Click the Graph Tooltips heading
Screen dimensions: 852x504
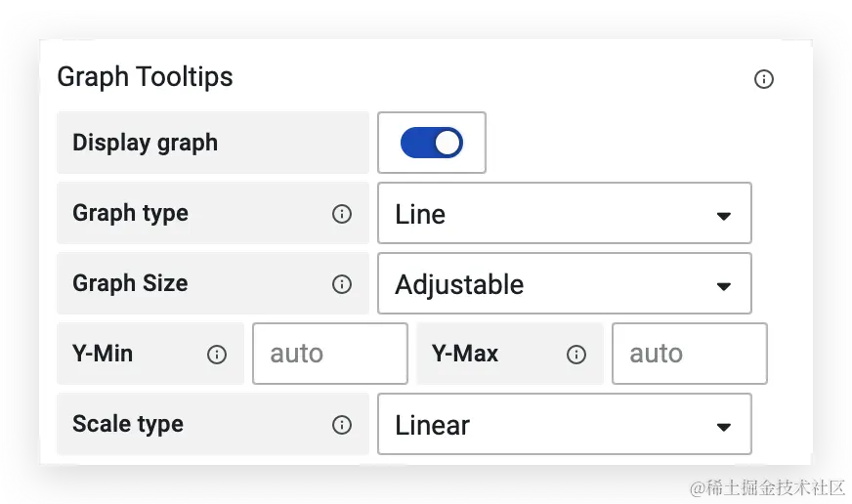[145, 76]
